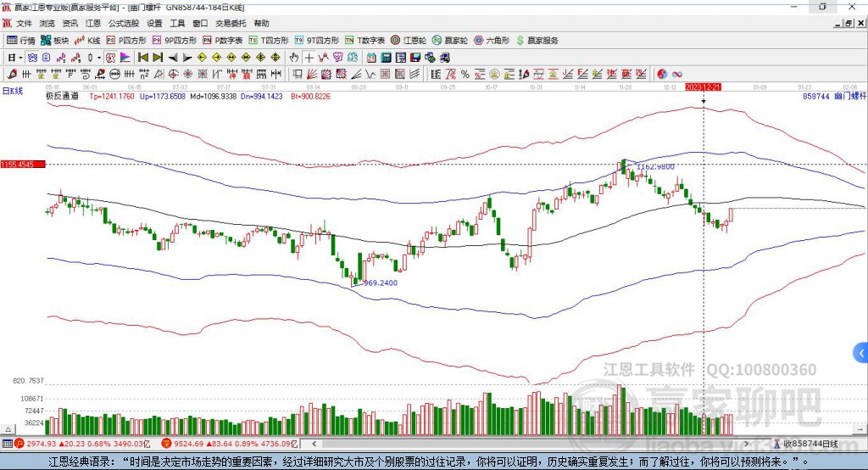868x470 pixels.
Task: Click the calendar date icon
Action: [x=371, y=58]
